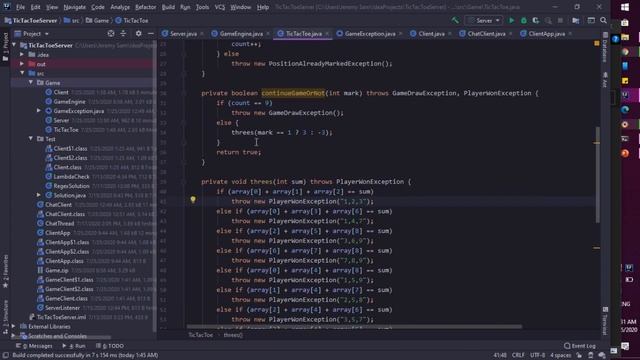Open the Project tool window stripe button
Viewport: 640px width, 360px height.
5,47
